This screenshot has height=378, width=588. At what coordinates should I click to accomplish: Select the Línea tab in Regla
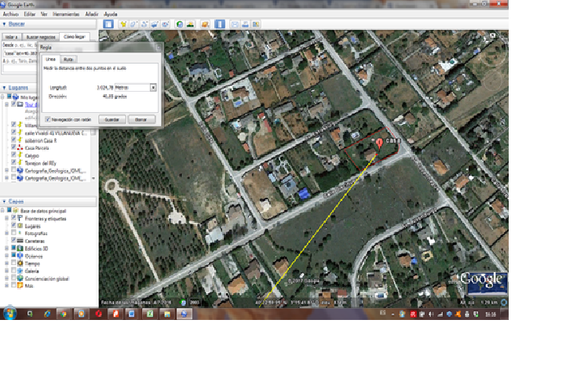[50, 59]
